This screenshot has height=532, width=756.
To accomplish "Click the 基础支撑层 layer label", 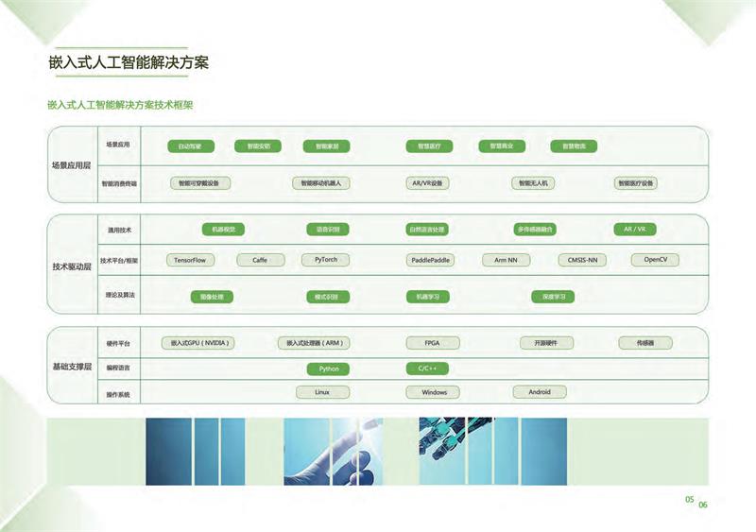I will (71, 367).
